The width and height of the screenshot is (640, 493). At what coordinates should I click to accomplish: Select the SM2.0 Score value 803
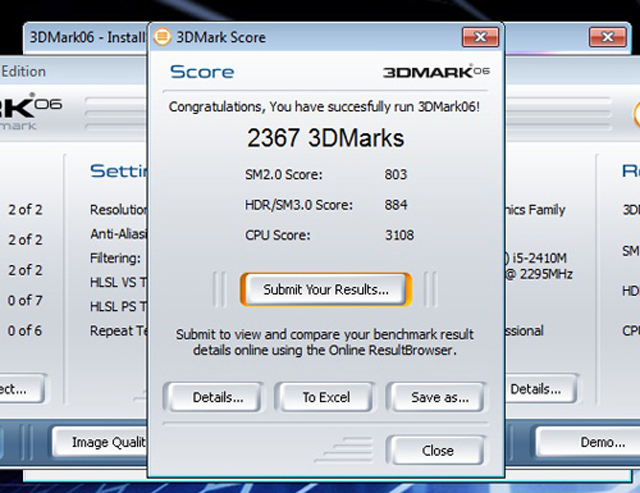[396, 175]
